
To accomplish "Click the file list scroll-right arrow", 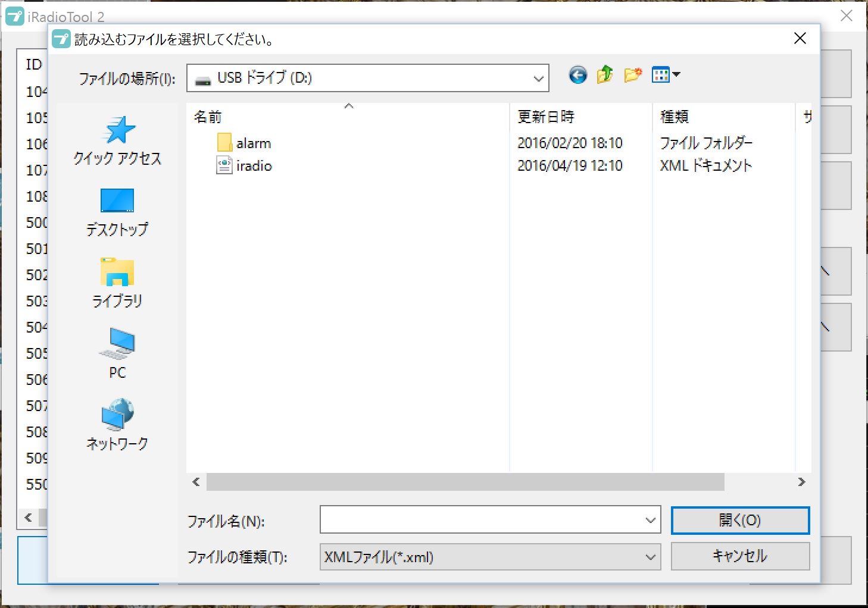I will pyautogui.click(x=801, y=482).
